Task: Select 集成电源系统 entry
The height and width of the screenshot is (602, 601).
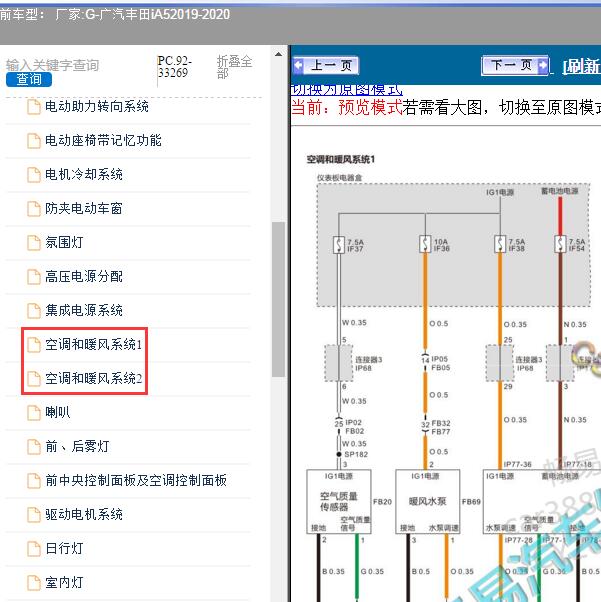Action: coord(84,310)
